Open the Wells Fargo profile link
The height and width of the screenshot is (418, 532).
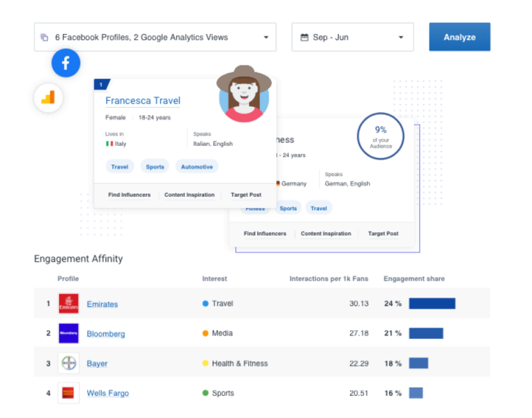tap(108, 393)
